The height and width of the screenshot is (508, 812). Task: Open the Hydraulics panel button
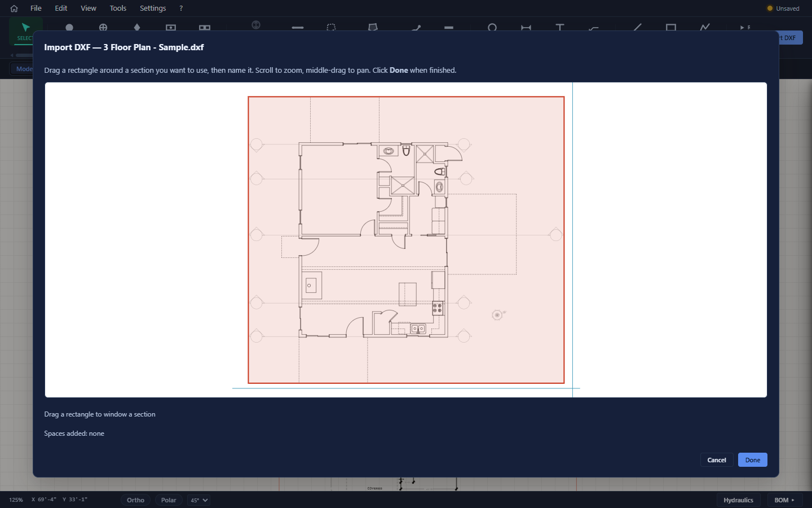pos(738,500)
